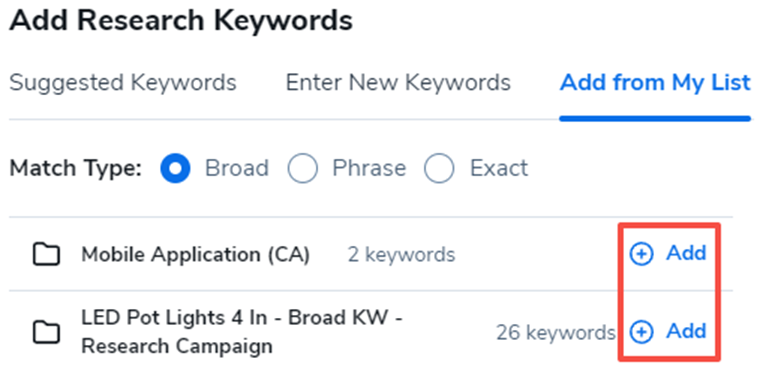
Task: Add the LED Pot Lights list via Add text
Action: click(x=686, y=331)
